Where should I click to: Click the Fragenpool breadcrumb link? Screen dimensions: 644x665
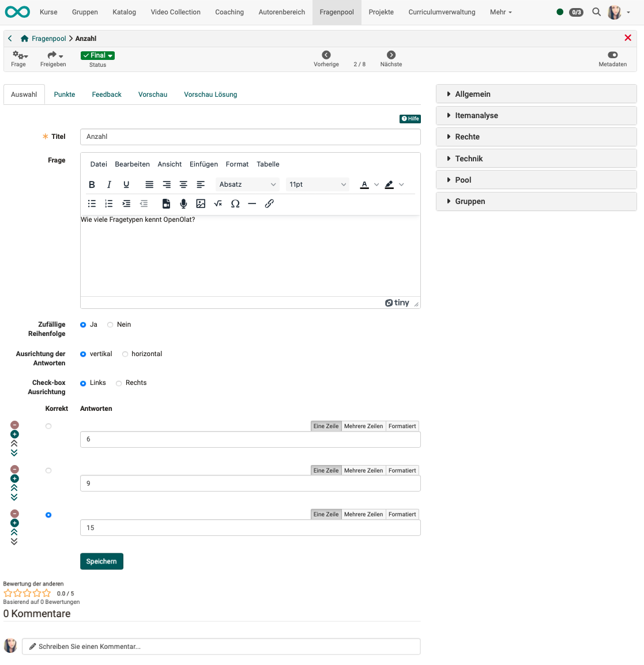(48, 39)
